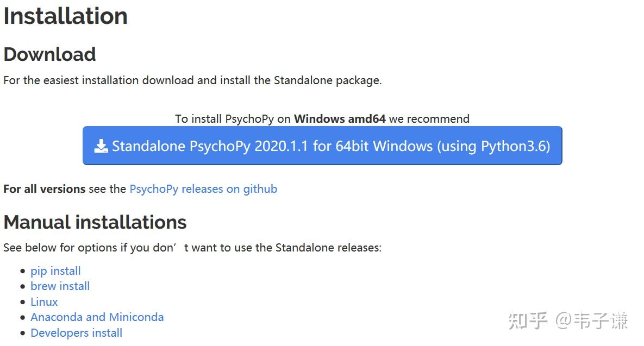Click the 知乎 watermark logo

coord(528,320)
